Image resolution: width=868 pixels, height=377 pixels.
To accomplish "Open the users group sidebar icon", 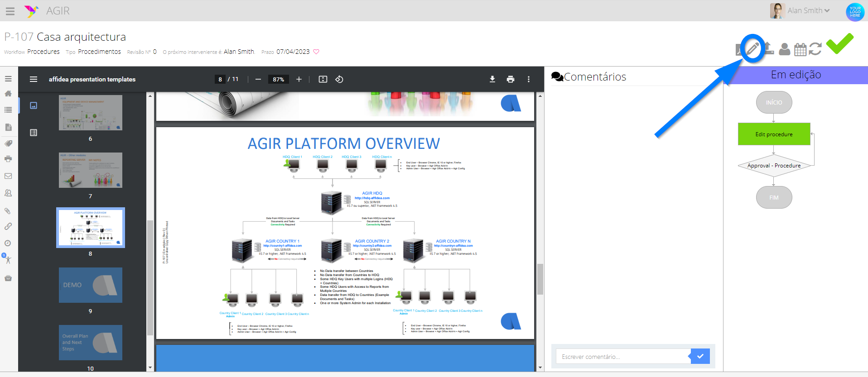I will coord(8,193).
